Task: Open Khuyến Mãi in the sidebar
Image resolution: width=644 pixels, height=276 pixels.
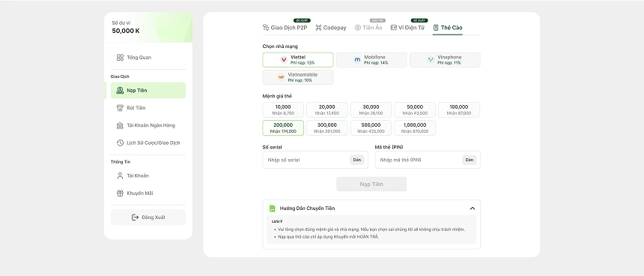Action: point(148,193)
